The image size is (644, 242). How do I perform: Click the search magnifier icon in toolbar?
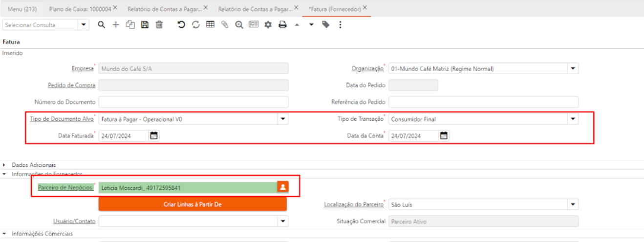click(x=101, y=25)
